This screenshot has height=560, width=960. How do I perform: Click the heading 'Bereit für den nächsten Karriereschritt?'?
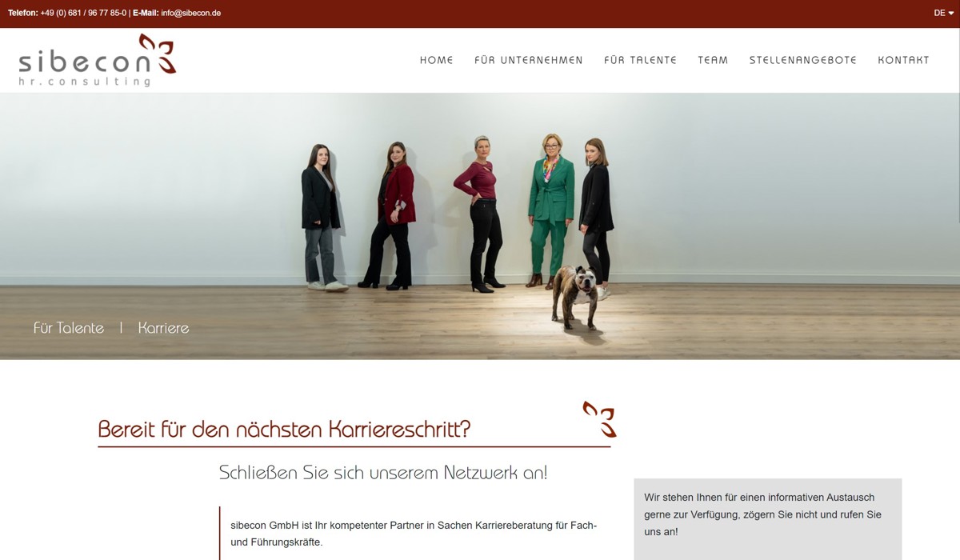[284, 430]
